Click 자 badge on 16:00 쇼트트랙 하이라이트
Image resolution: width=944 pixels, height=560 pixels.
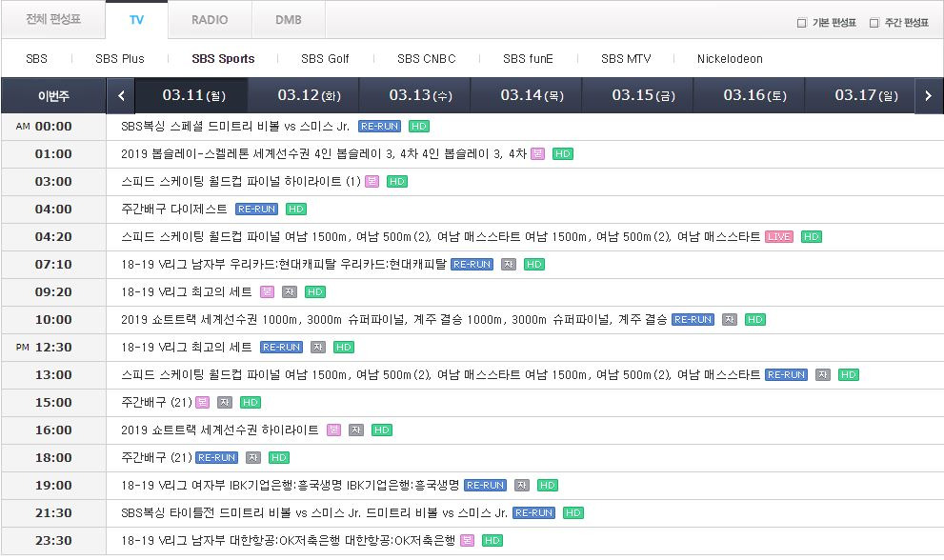pyautogui.click(x=356, y=431)
